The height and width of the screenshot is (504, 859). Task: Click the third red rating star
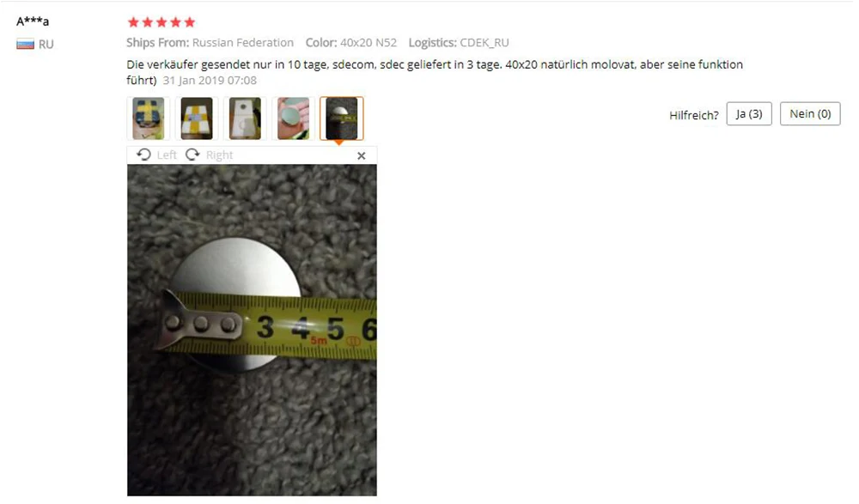[x=161, y=22]
